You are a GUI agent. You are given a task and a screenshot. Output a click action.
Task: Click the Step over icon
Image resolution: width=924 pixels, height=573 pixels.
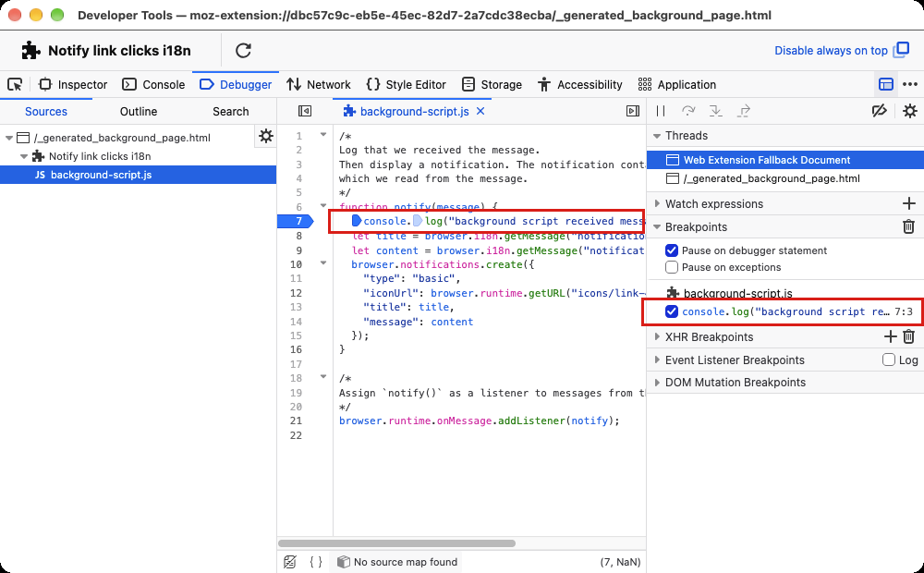coord(687,111)
